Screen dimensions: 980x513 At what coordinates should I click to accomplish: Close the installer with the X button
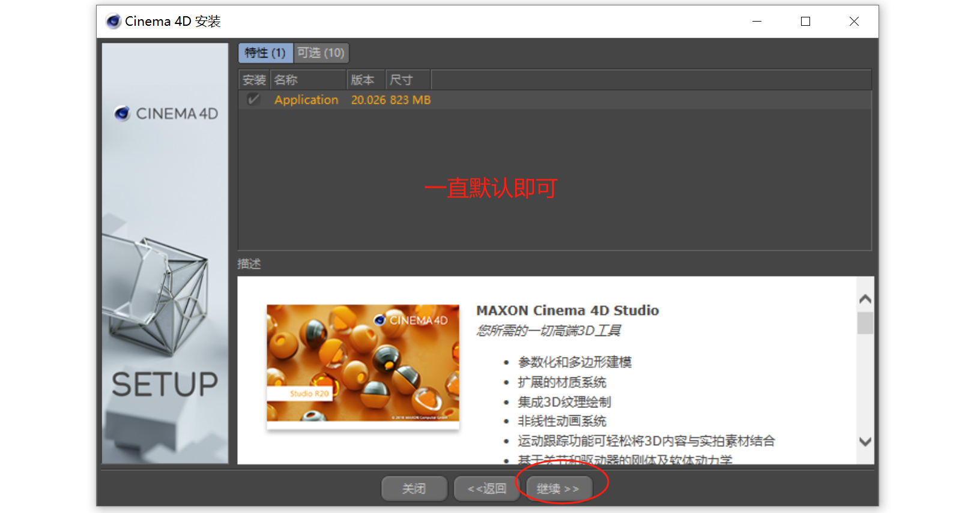[854, 22]
